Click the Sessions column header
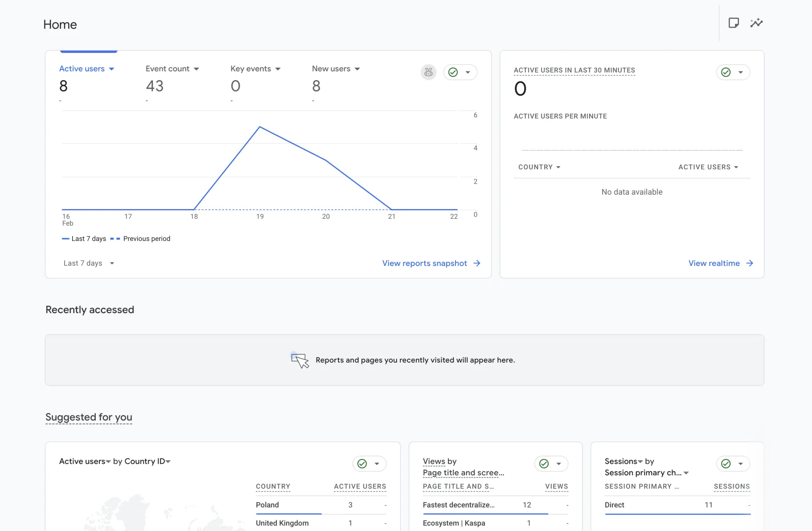812x531 pixels. coord(732,486)
